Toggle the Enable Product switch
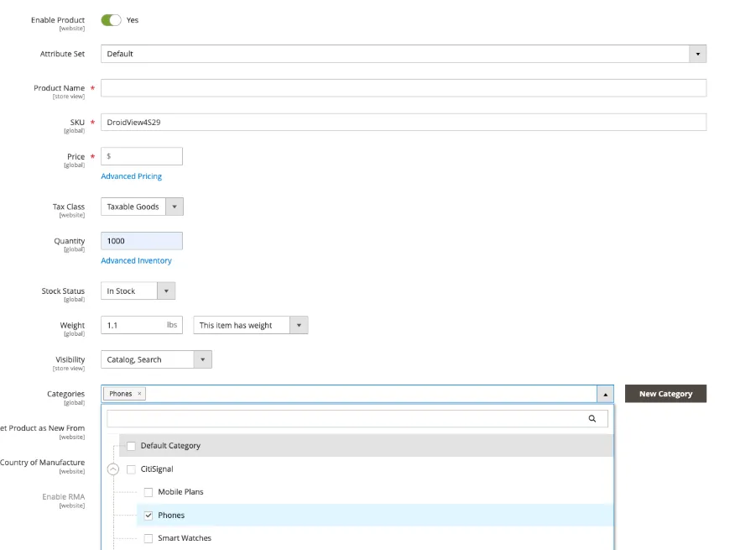This screenshot has width=756, height=550. coord(111,20)
